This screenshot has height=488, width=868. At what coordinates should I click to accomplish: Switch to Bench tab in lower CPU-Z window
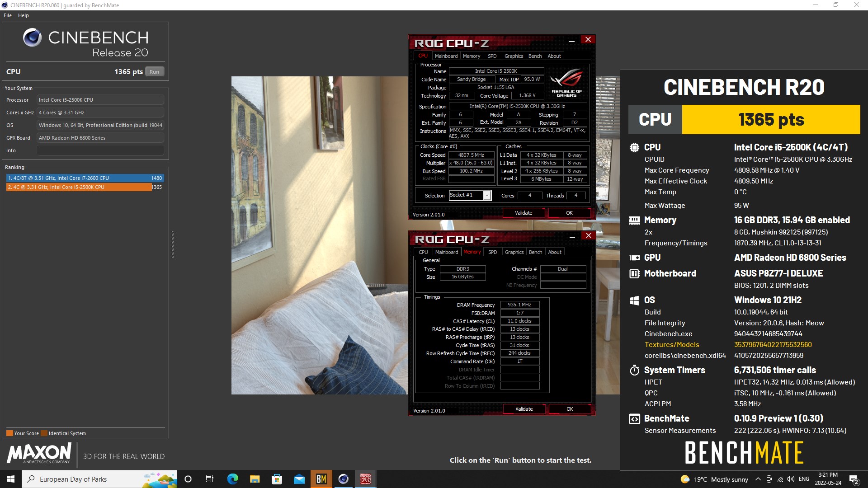point(535,252)
